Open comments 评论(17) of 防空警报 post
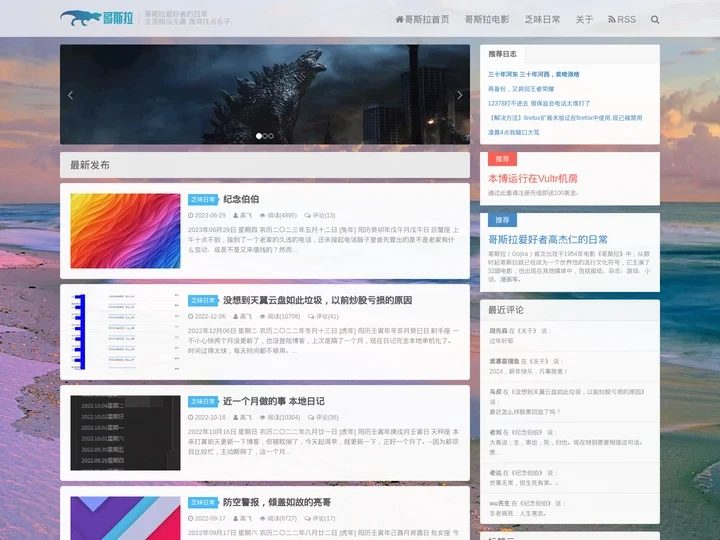The image size is (720, 540). 320,518
